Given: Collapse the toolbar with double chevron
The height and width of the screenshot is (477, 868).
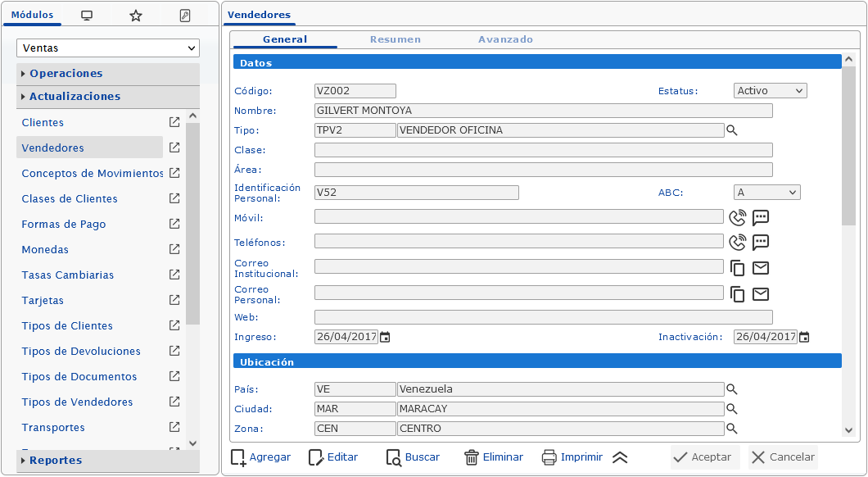Looking at the screenshot, I should tap(620, 457).
